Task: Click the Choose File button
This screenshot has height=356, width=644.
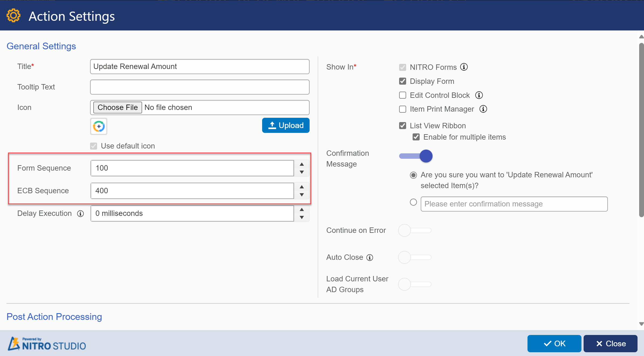Action: 118,107
